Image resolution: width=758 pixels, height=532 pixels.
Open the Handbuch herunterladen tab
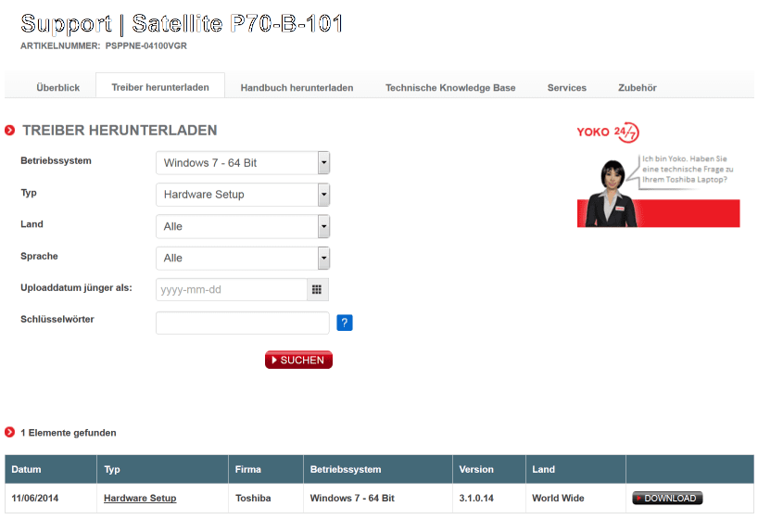[x=297, y=87]
